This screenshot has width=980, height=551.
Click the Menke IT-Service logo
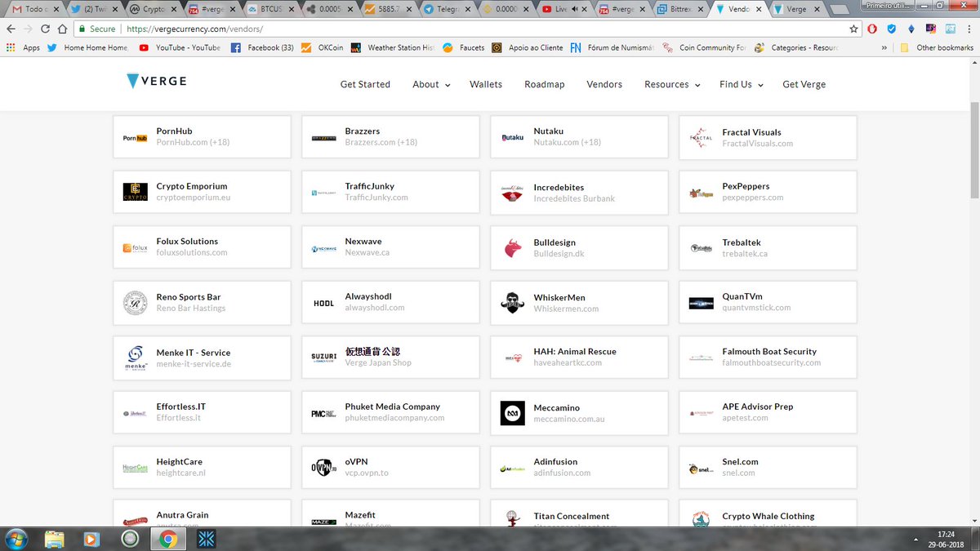click(135, 358)
